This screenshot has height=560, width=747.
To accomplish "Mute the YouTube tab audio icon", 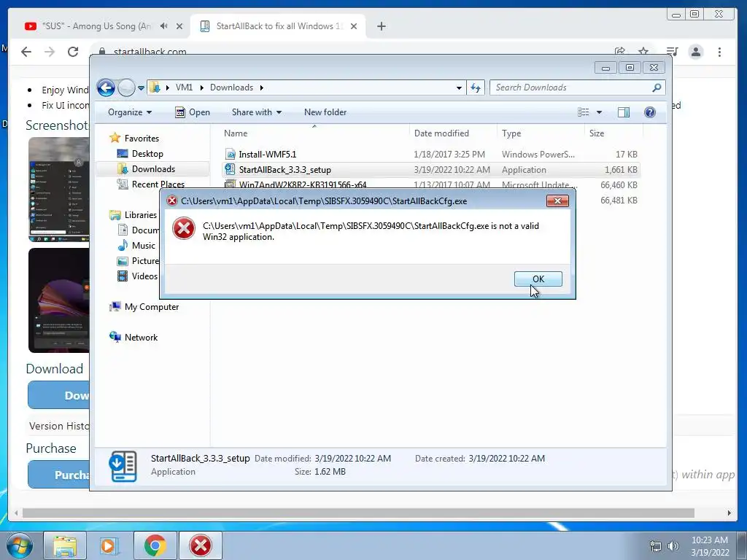I will (164, 26).
